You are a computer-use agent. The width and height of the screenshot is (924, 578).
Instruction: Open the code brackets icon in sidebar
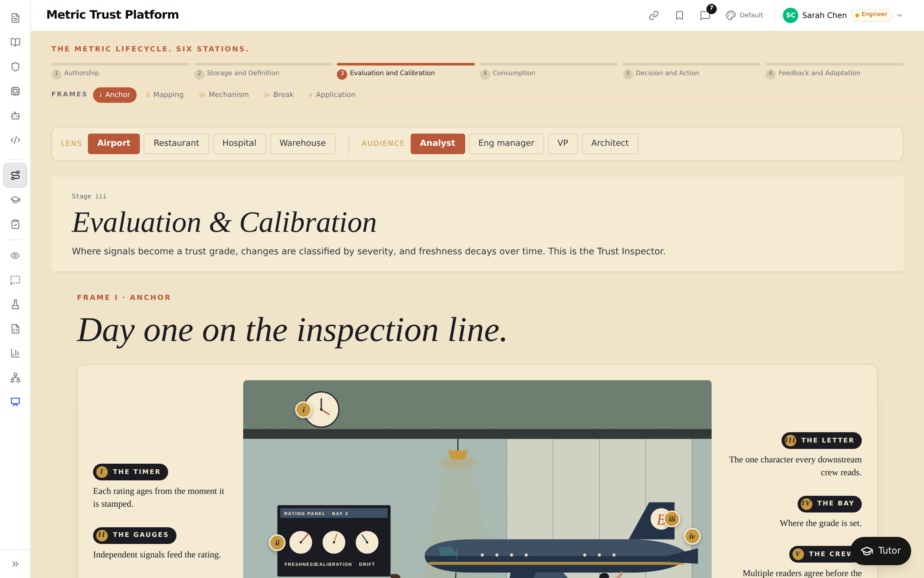point(15,140)
